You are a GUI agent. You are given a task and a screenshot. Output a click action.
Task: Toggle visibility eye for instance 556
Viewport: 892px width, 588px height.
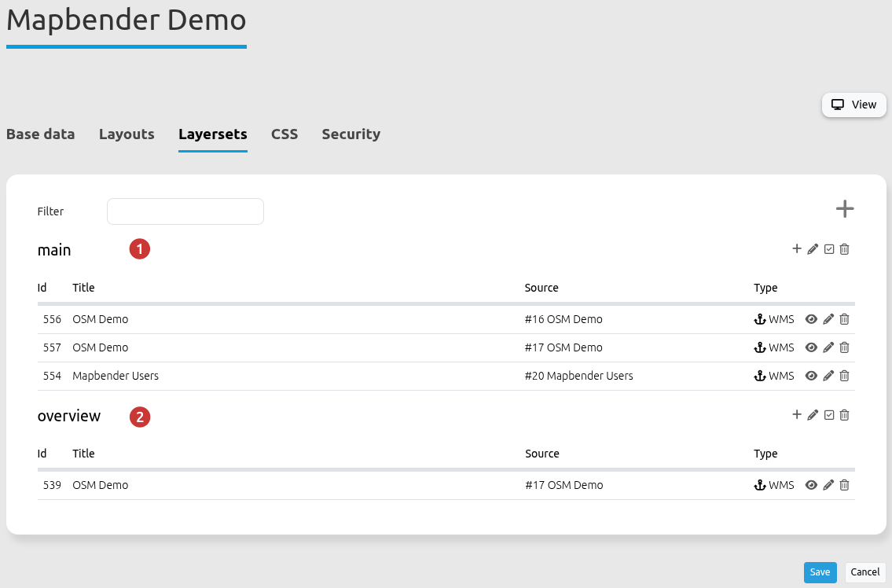coord(812,319)
